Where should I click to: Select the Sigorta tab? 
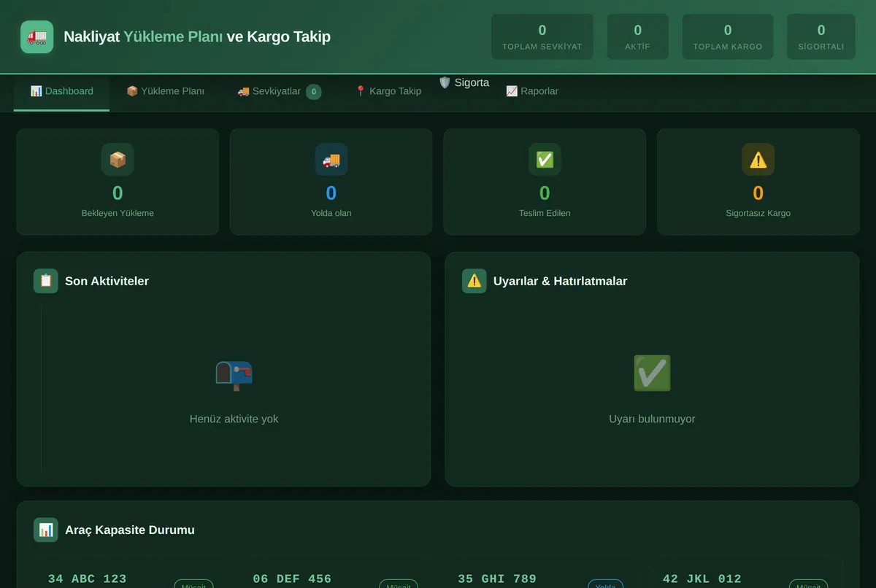pos(464,82)
